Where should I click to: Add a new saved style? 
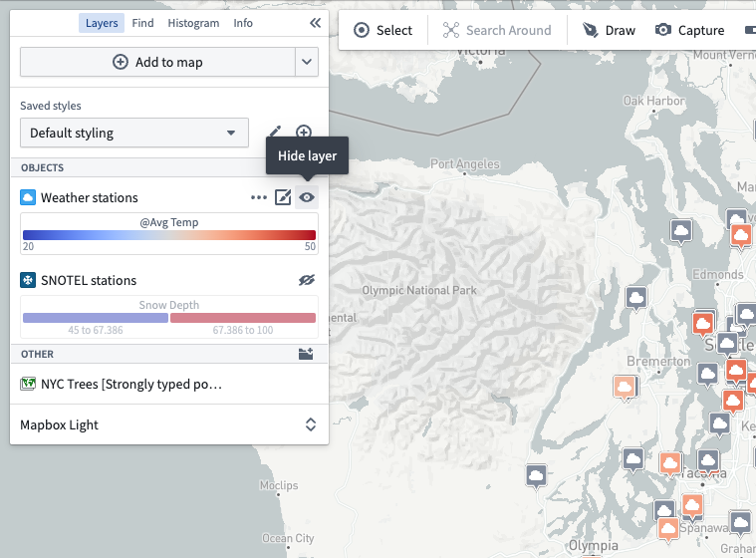pos(303,132)
